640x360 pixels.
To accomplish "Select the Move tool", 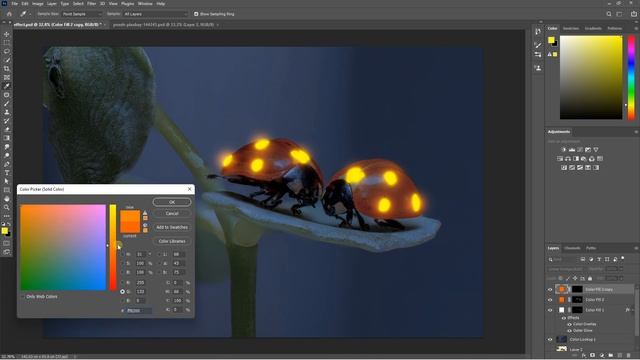I will point(7,34).
